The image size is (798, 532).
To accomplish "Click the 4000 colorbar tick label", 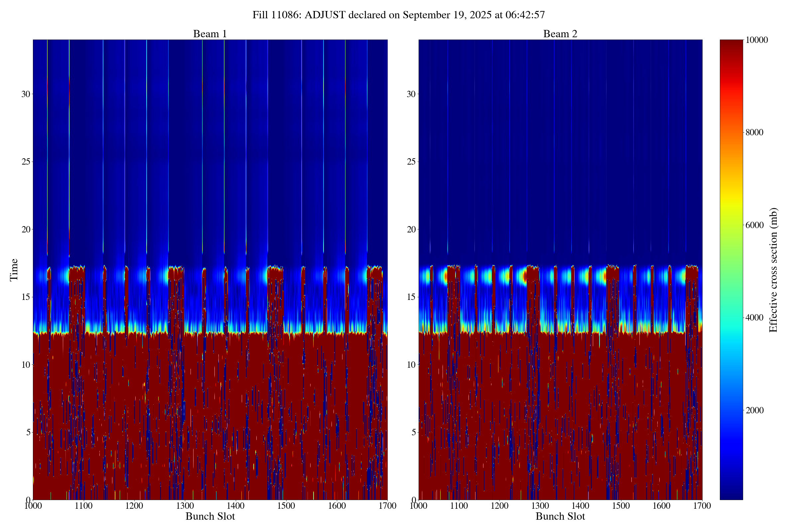I will tap(754, 318).
